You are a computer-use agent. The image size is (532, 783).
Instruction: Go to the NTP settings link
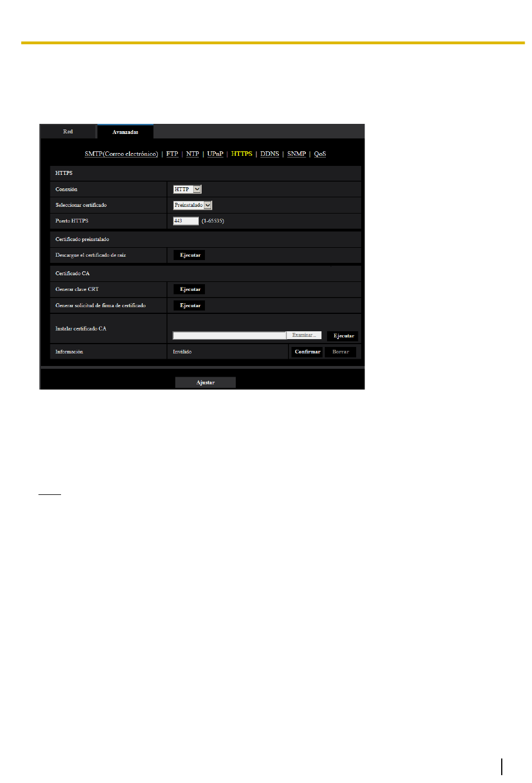(x=193, y=154)
